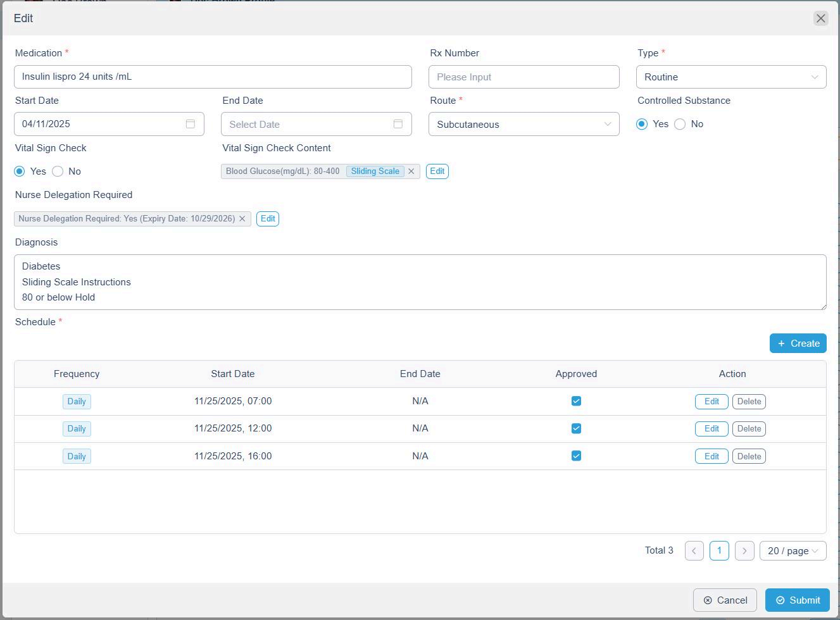Image resolution: width=840 pixels, height=620 pixels.
Task: Edit the 12:00 daily schedule row
Action: click(x=711, y=429)
